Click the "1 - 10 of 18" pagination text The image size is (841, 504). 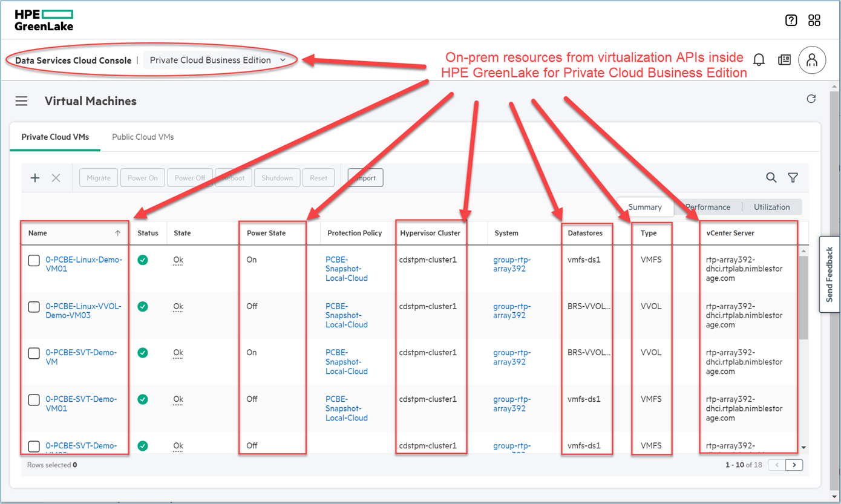point(744,465)
